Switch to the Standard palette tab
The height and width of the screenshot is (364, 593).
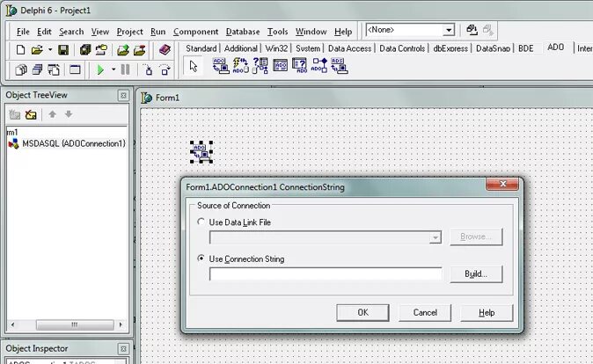tap(201, 48)
